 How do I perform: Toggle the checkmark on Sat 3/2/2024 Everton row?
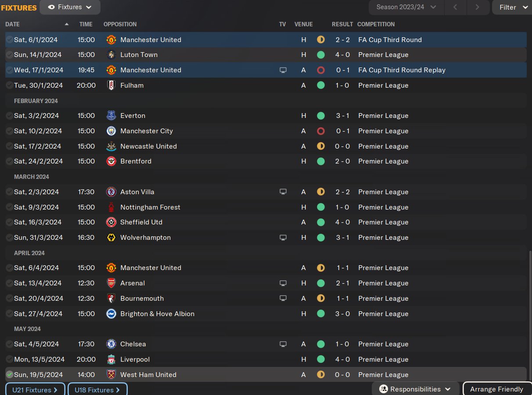(9, 116)
